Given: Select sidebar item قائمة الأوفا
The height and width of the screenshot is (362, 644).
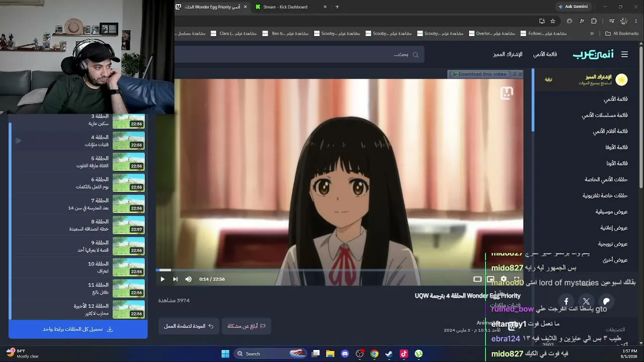Looking at the screenshot, I should click(x=616, y=147).
